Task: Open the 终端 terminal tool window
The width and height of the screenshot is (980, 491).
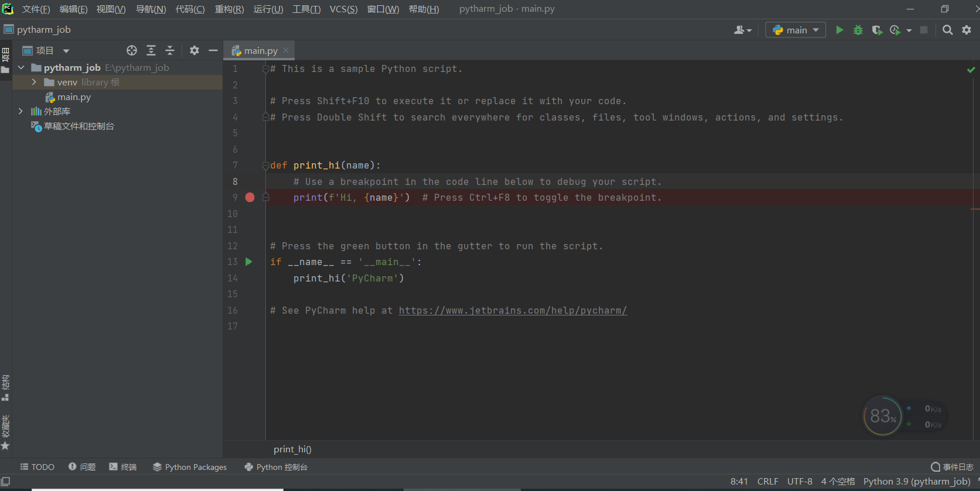Action: (123, 466)
